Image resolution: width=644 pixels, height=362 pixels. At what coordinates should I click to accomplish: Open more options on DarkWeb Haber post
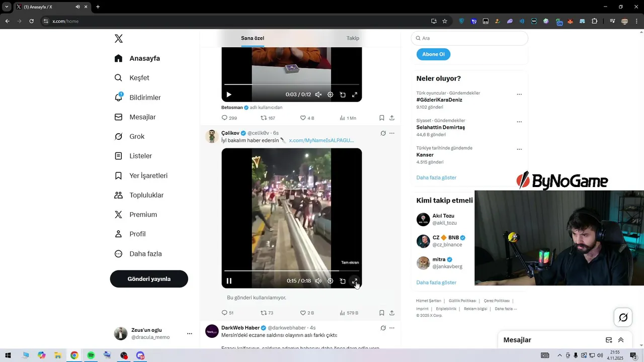(x=392, y=328)
